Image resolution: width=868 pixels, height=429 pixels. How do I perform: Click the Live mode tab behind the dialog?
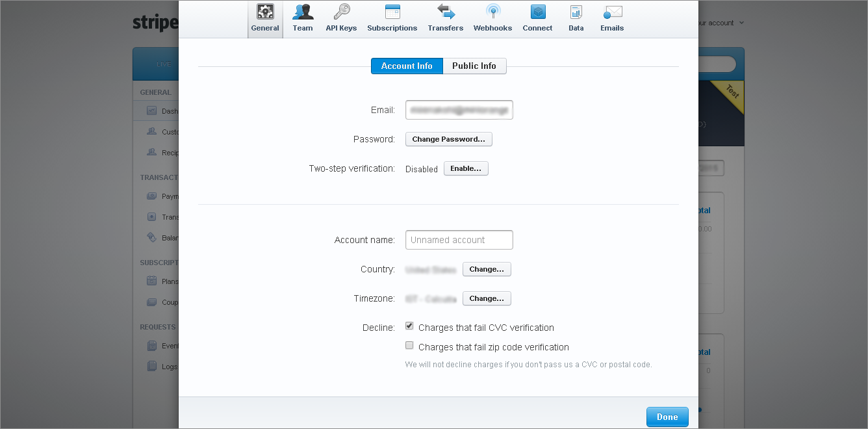(164, 64)
